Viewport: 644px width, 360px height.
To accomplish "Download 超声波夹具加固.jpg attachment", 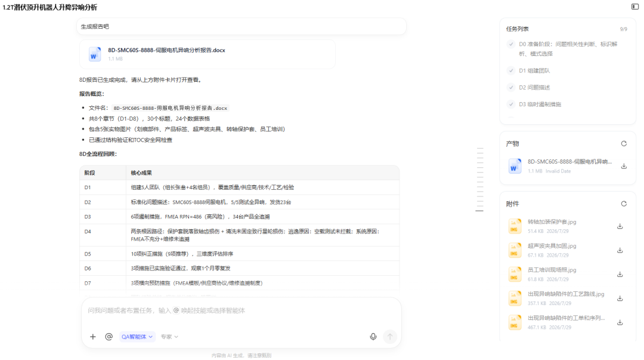I will pyautogui.click(x=620, y=250).
